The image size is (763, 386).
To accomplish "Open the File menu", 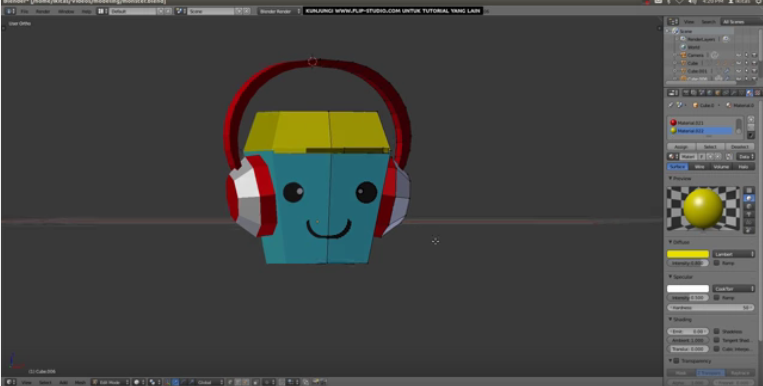I will (24, 11).
